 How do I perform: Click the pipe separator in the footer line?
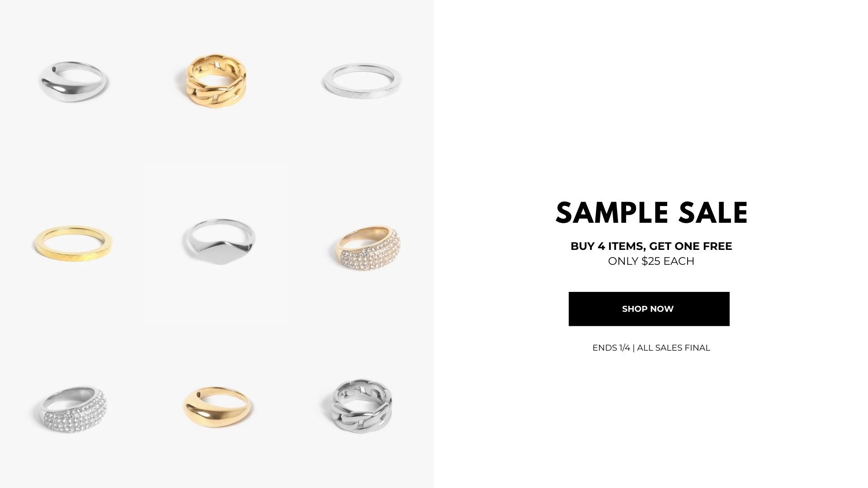[x=634, y=348]
